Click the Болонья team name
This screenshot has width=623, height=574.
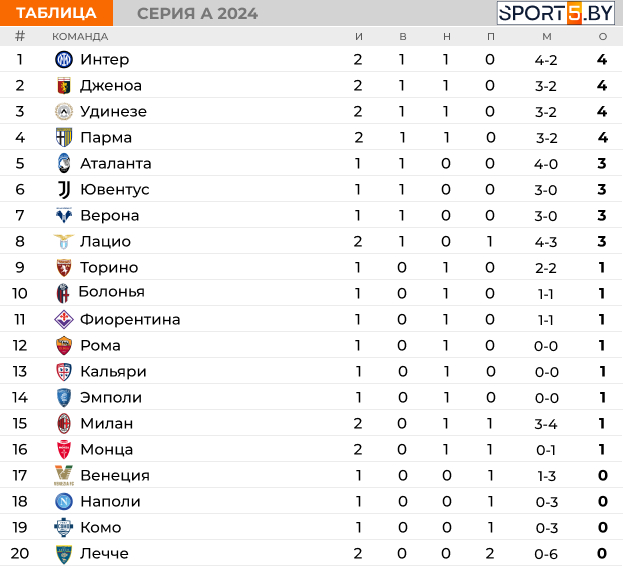(x=112, y=292)
